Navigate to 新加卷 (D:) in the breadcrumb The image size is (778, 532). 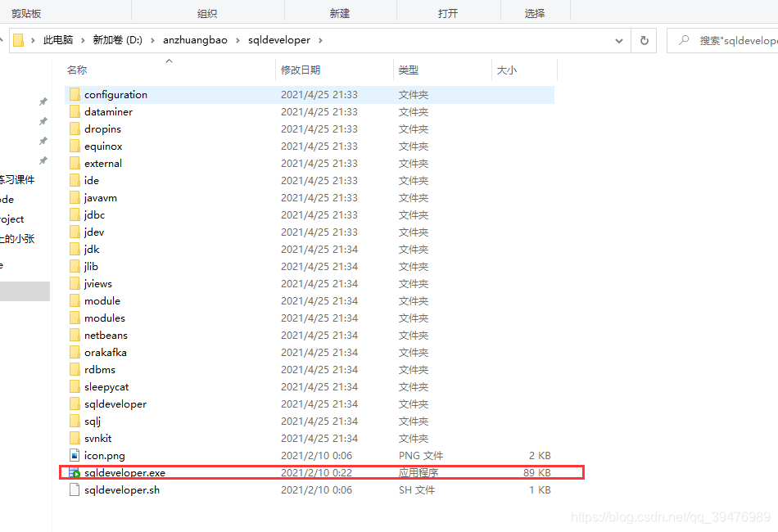[118, 40]
